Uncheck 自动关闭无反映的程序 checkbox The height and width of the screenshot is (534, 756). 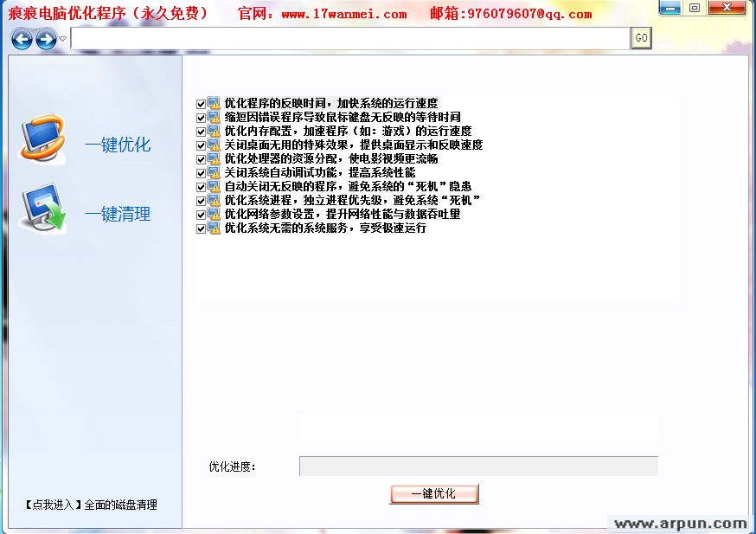201,187
